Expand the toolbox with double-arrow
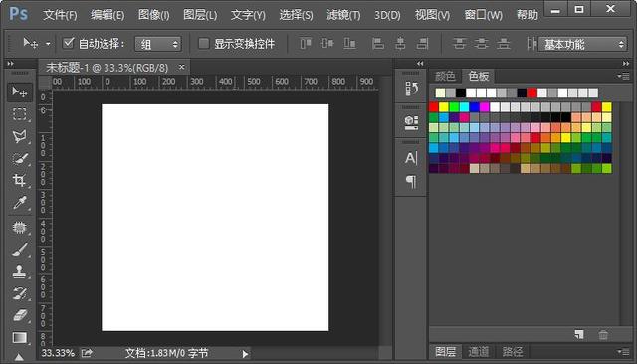Viewport: 637px width, 364px height. tap(11, 64)
